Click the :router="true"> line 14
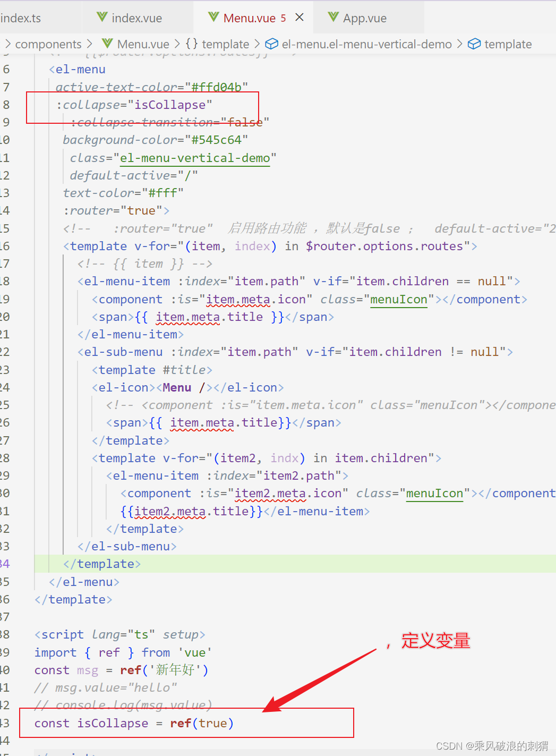The width and height of the screenshot is (556, 756). coord(116,210)
